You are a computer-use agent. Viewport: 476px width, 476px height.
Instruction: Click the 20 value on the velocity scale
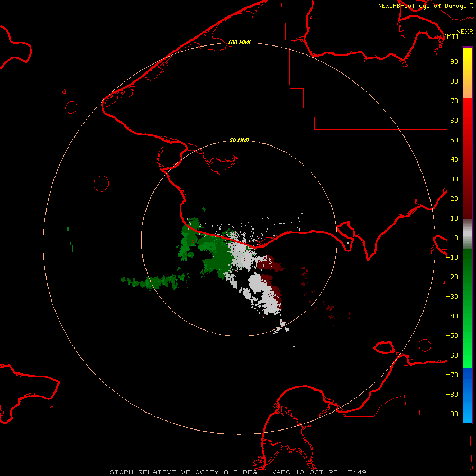coord(454,198)
